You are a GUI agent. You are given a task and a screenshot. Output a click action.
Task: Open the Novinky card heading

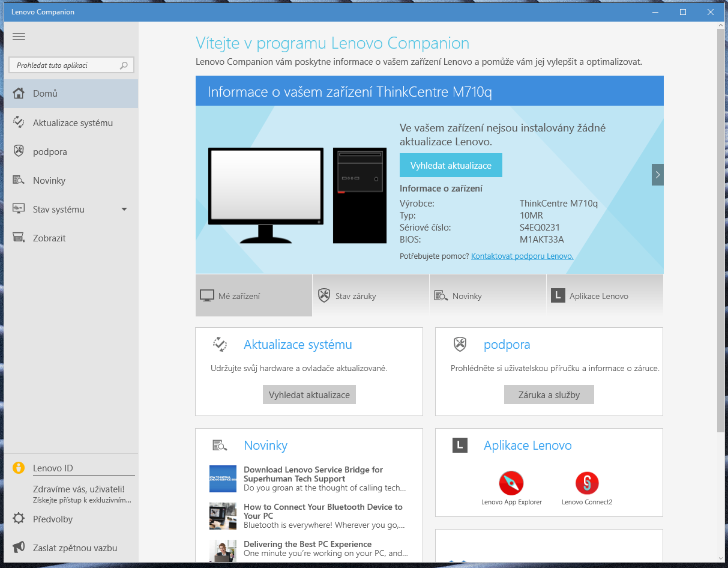tap(266, 446)
